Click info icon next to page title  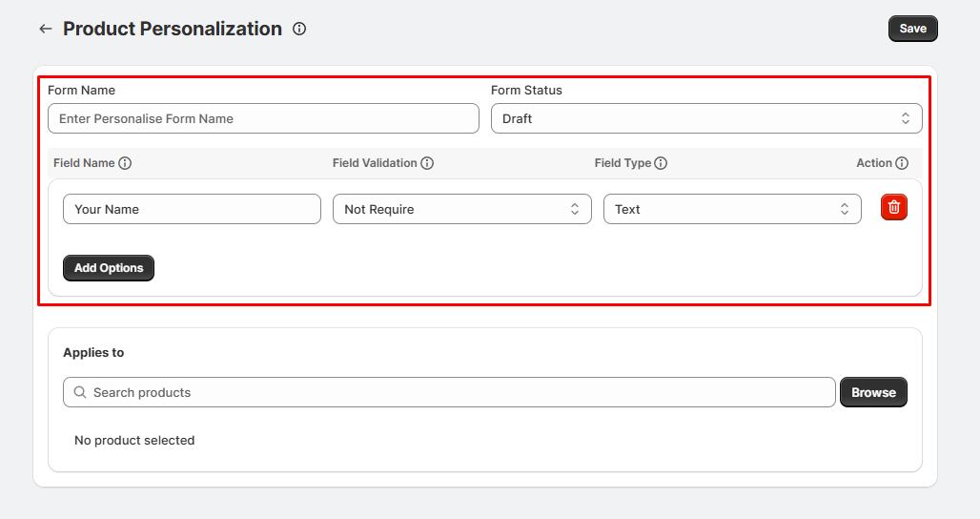pos(299,29)
